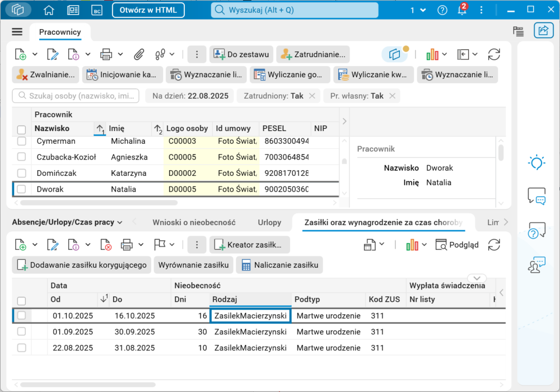Toggle select-all checkbox in employee table header
The height and width of the screenshot is (392, 560).
pyautogui.click(x=22, y=129)
